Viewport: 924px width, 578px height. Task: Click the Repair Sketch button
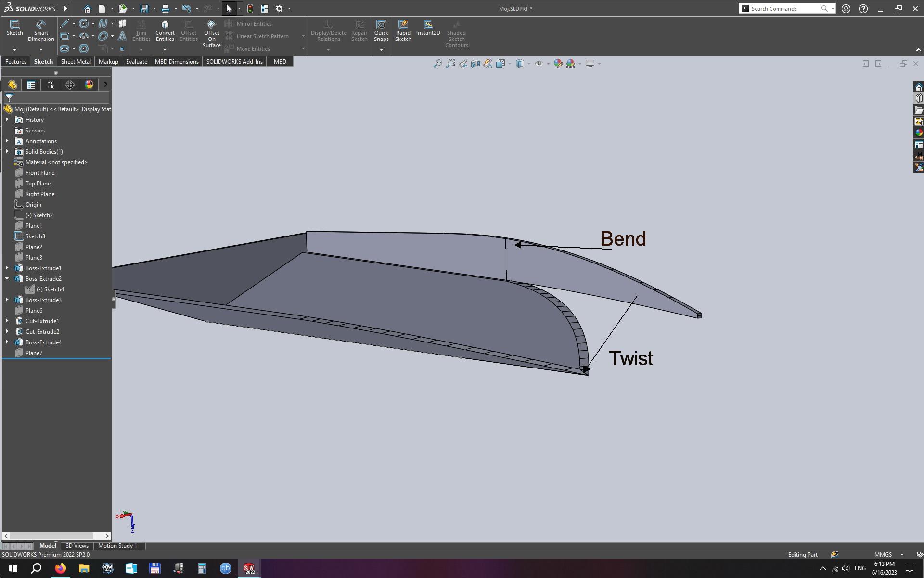tap(359, 30)
